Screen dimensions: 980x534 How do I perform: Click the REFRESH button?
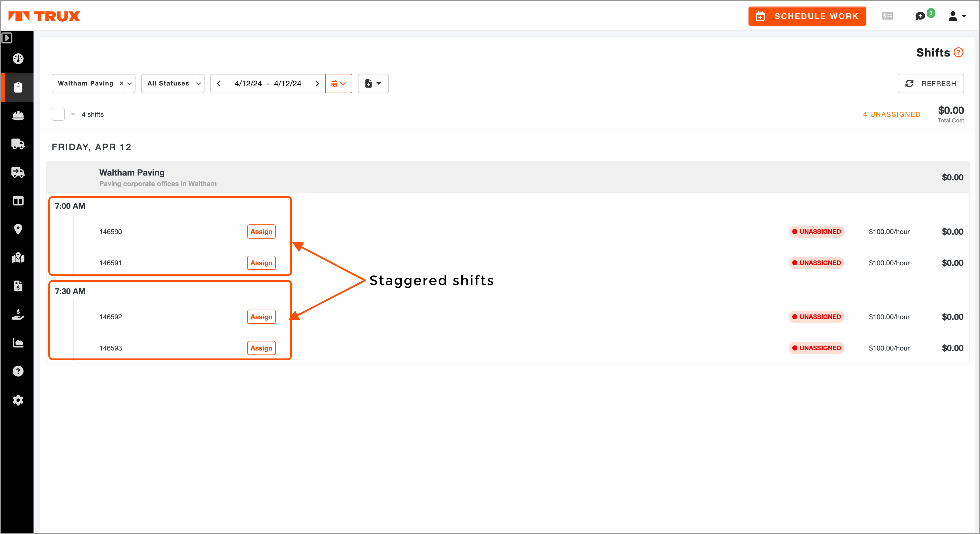931,83
